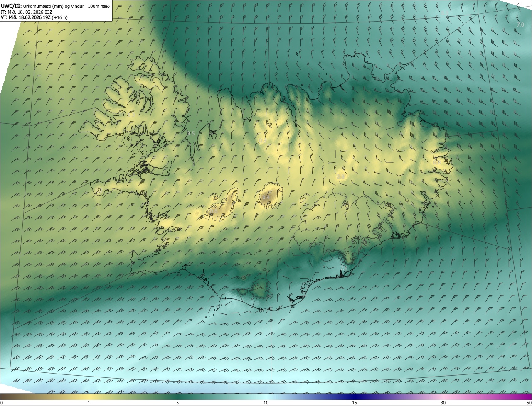Image resolution: width=532 pixels, height=406 pixels.
Task: Click the 'VT: Mið. 18.02.2026 19Z (+16 h)' line
Action: point(34,17)
